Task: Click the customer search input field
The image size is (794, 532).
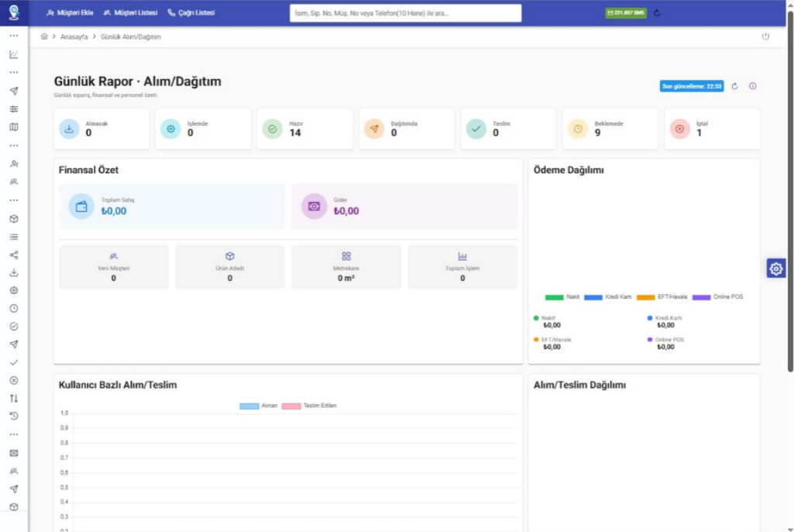Action: coord(405,13)
